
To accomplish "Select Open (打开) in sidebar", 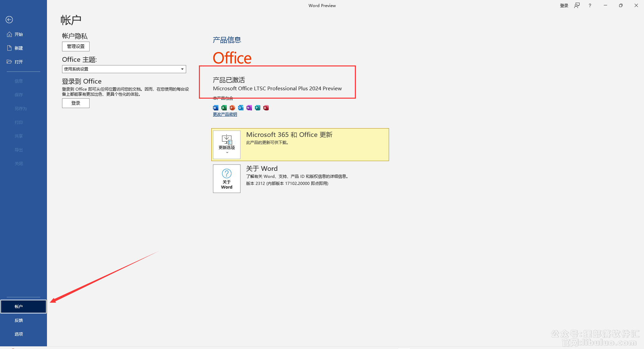I will click(x=23, y=62).
